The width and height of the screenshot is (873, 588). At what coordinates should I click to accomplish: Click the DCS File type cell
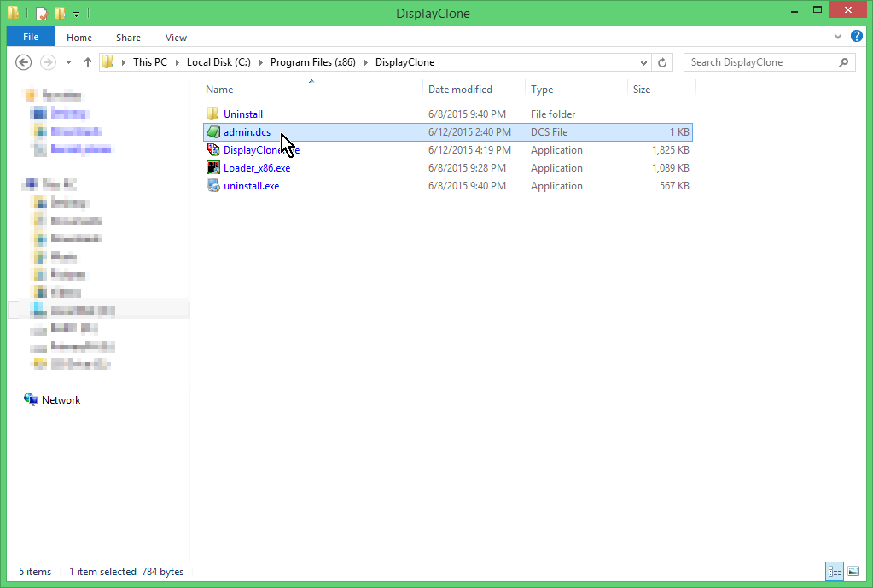(549, 132)
